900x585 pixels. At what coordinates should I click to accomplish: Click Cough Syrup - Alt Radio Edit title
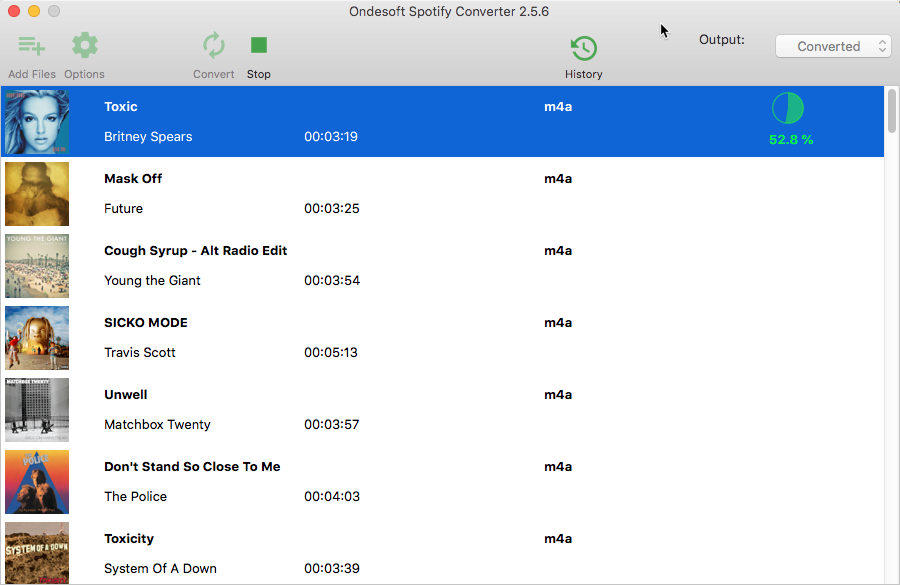point(195,251)
